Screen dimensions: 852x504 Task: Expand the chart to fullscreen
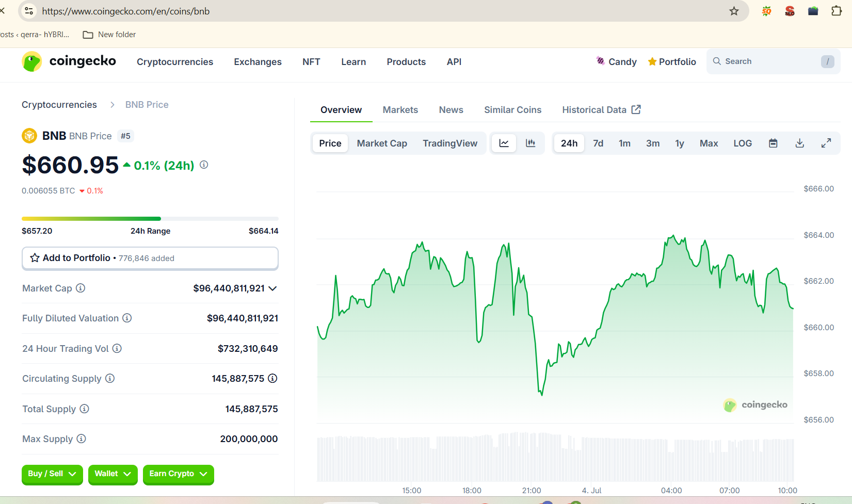click(826, 143)
